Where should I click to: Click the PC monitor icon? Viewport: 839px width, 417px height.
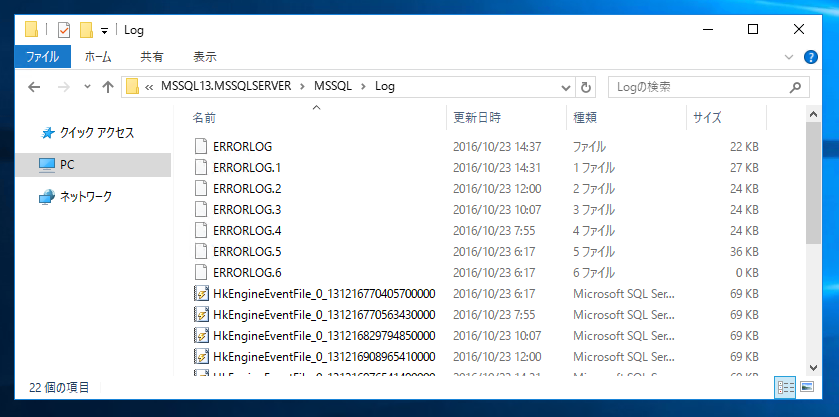coord(47,165)
